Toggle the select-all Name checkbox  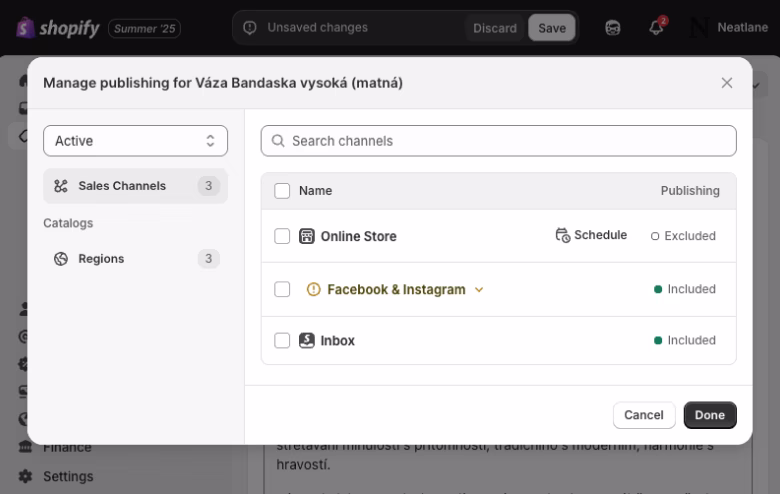pyautogui.click(x=282, y=191)
